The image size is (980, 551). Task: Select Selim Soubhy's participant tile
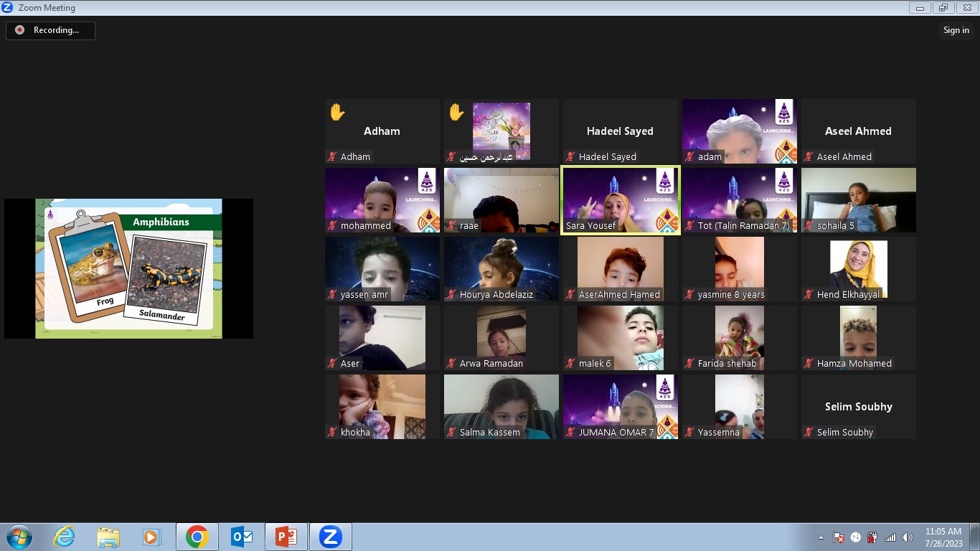click(x=858, y=407)
